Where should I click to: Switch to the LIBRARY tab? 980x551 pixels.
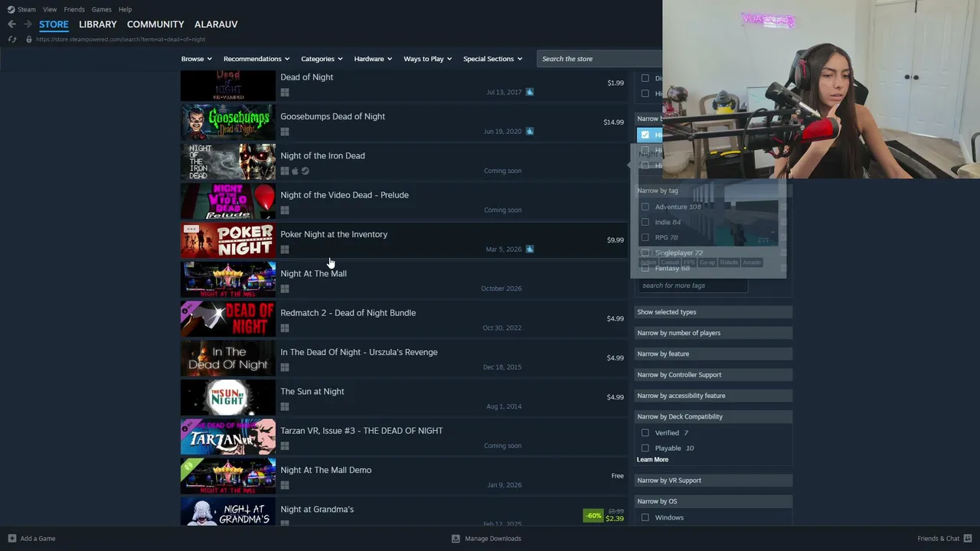click(98, 24)
